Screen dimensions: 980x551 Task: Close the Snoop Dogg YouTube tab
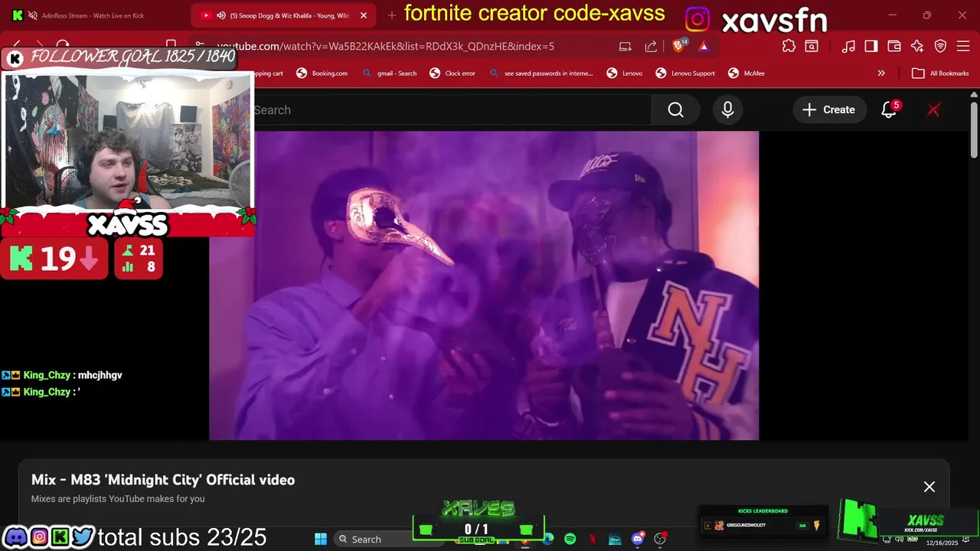(x=364, y=15)
